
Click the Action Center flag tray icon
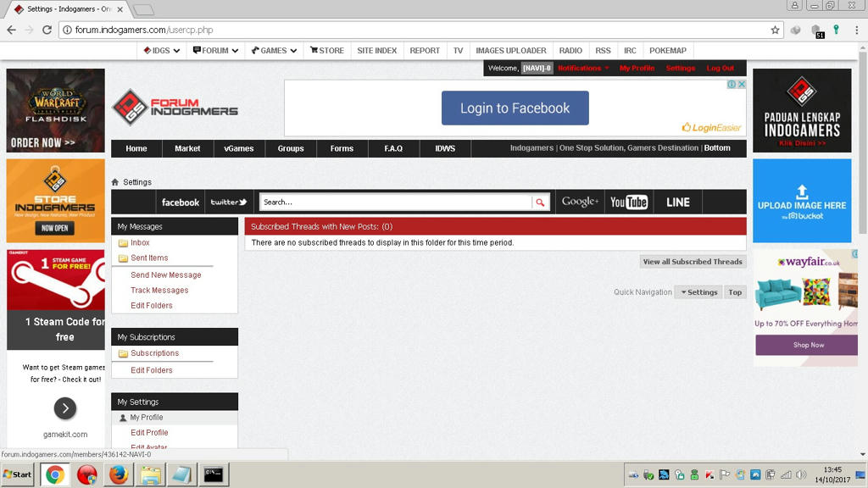pyautogui.click(x=725, y=474)
